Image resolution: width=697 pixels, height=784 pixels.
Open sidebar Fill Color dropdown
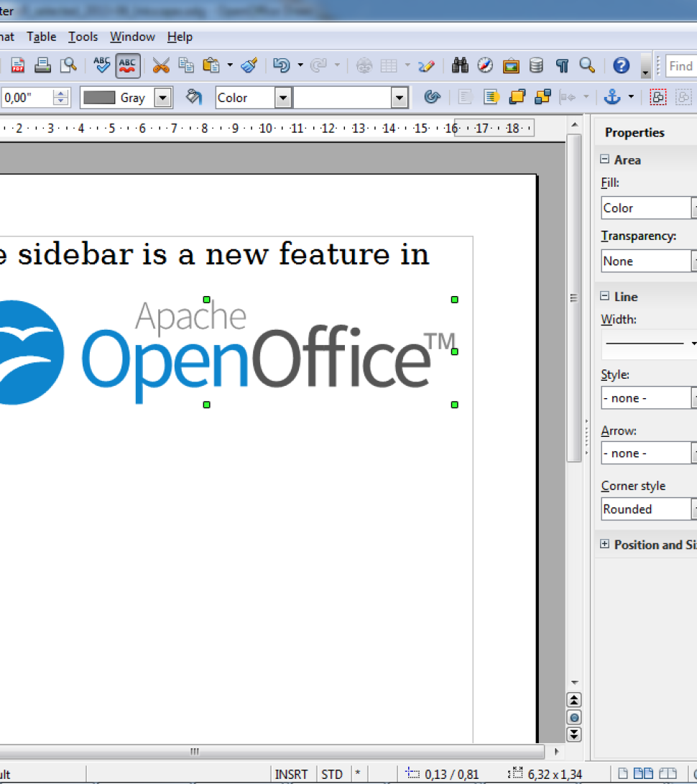649,208
